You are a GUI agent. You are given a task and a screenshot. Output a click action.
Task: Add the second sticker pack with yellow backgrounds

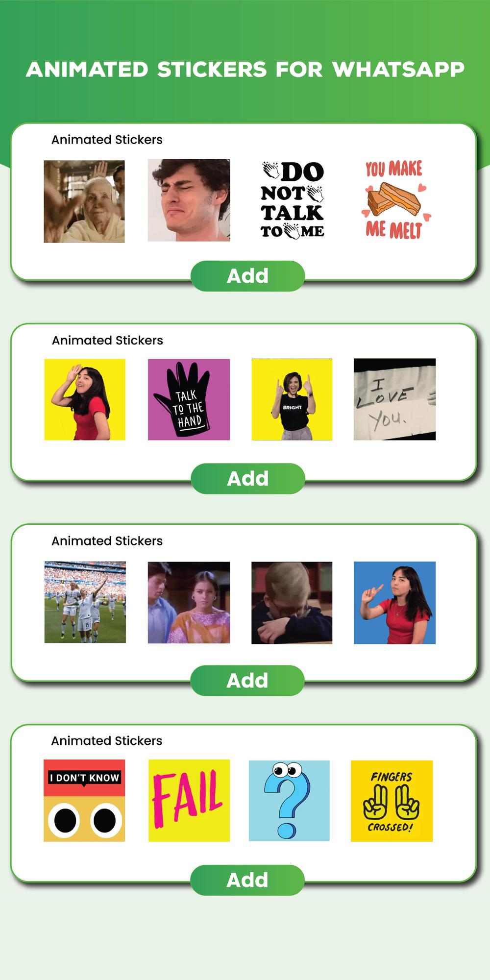click(247, 478)
